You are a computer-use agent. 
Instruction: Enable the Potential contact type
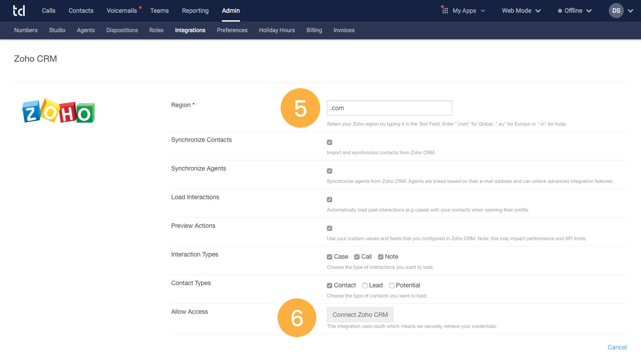click(x=392, y=286)
